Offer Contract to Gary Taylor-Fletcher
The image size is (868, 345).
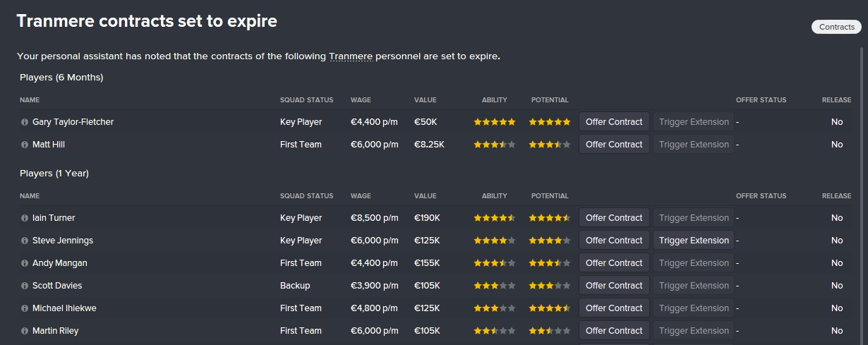click(614, 122)
